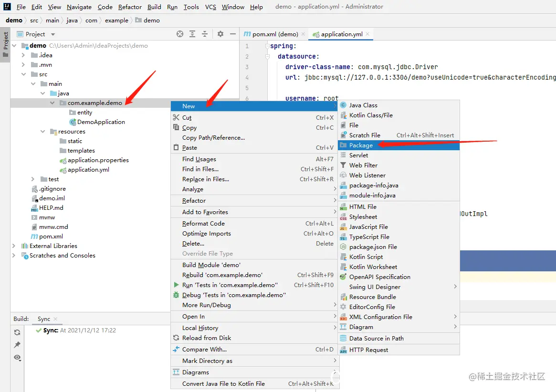Click Paste in the context menu
Image resolution: width=556 pixels, height=392 pixels.
pyautogui.click(x=254, y=148)
